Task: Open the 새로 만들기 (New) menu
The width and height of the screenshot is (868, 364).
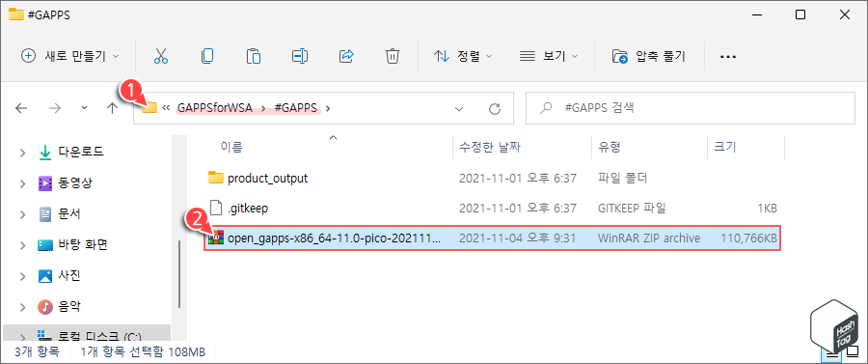Action: point(69,56)
